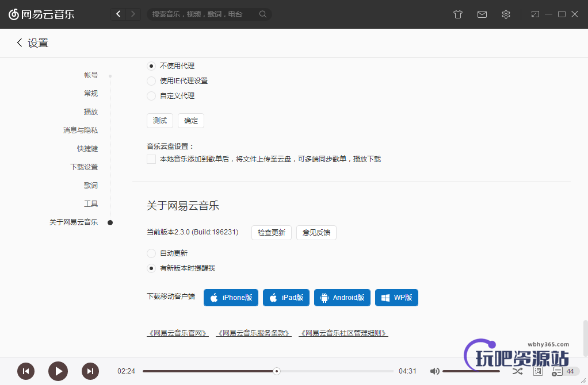Download the iPad版 client
The width and height of the screenshot is (588, 385).
pos(286,298)
